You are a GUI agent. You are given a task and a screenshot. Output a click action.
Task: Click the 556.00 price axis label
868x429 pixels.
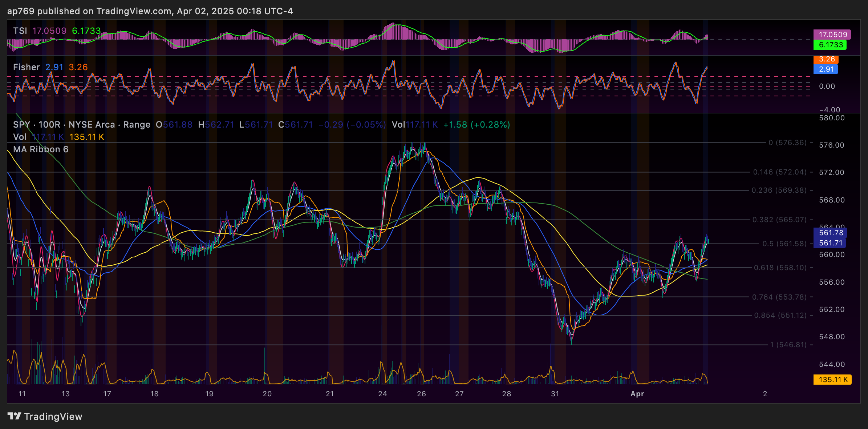pos(832,282)
